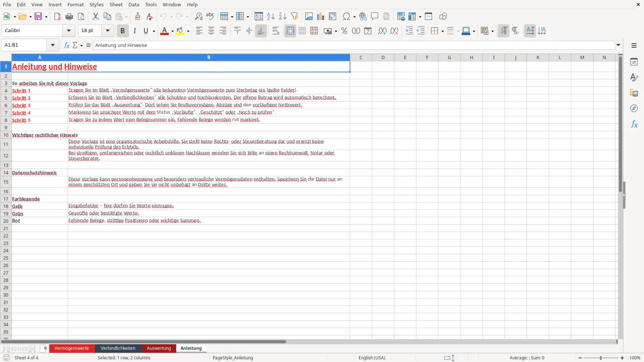Open the Sheet menu

(x=116, y=4)
